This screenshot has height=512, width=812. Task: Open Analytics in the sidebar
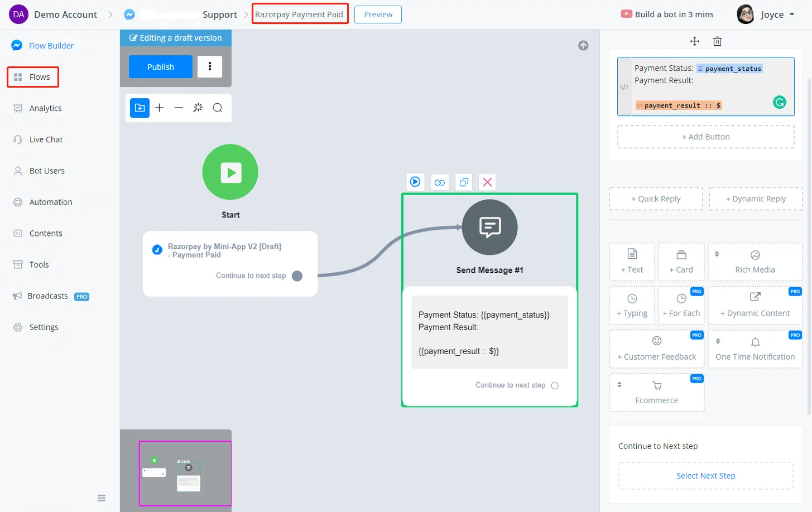click(37, 108)
